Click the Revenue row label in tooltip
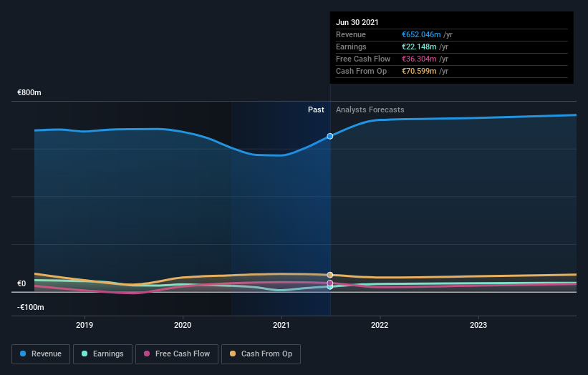Image resolution: width=588 pixels, height=375 pixels. pos(351,34)
